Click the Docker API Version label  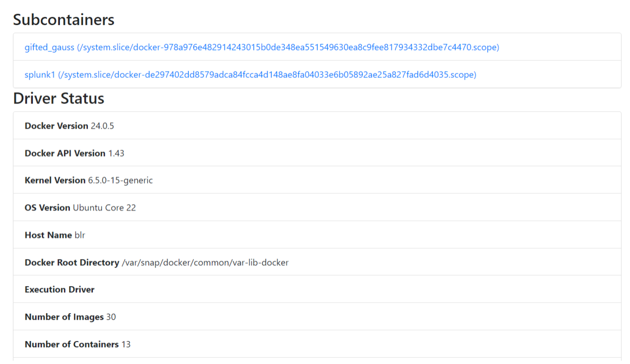coord(65,153)
